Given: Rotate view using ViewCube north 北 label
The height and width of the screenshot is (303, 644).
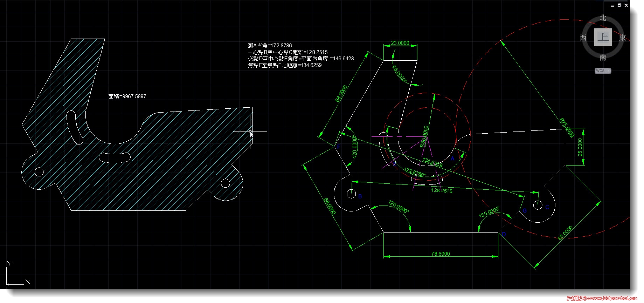Looking at the screenshot, I should 603,18.
